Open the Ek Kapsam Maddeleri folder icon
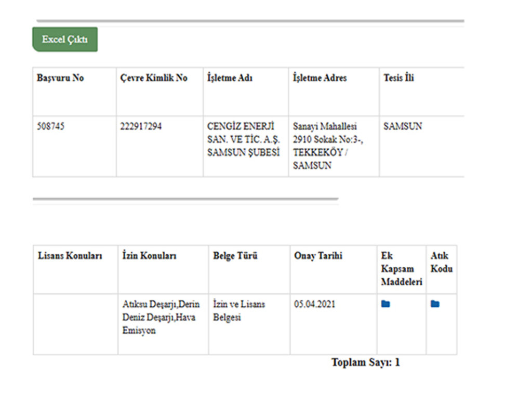 (385, 304)
